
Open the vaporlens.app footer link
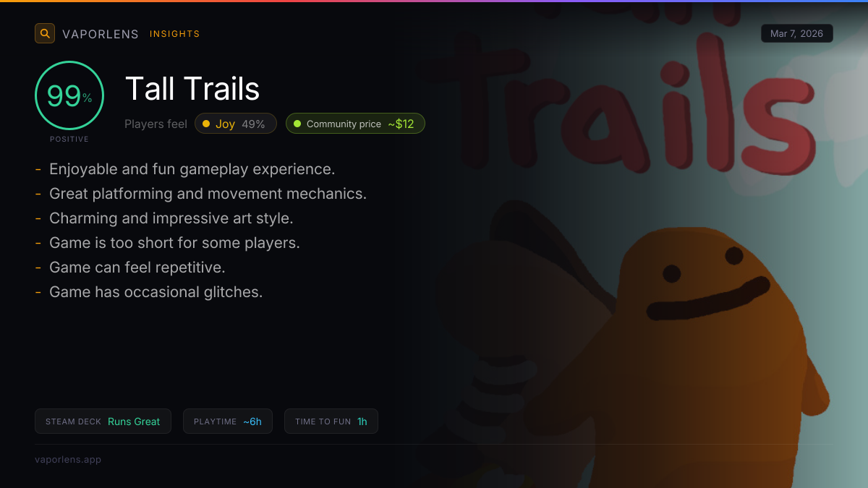68,459
